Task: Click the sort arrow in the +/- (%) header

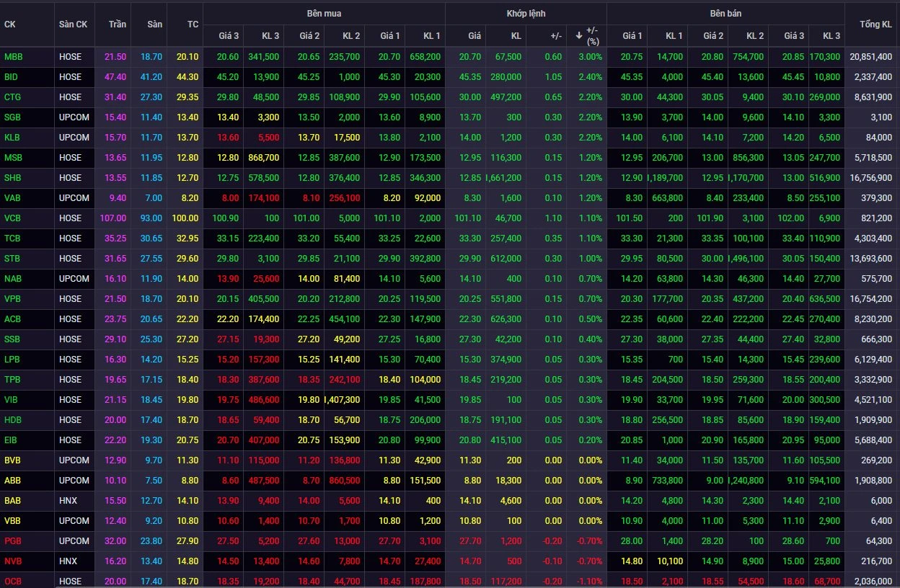Action: [579, 35]
